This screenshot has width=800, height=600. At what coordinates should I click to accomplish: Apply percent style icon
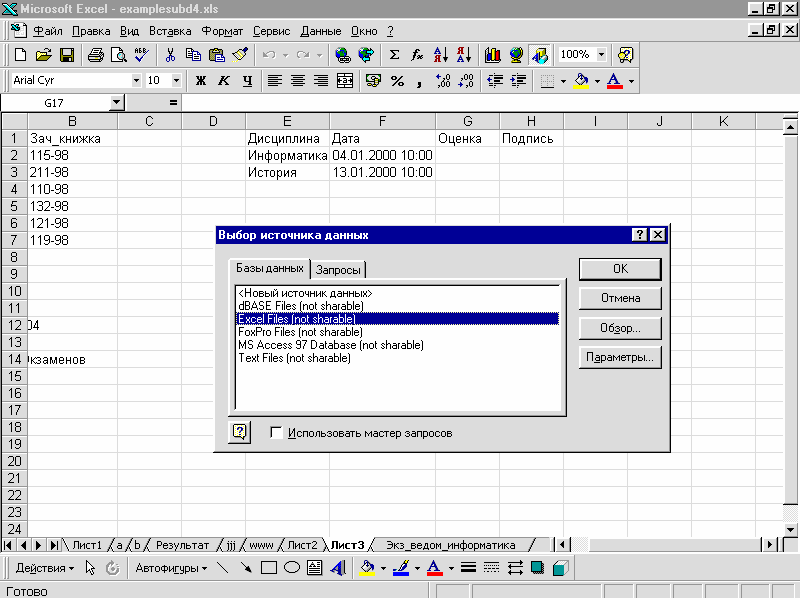click(x=397, y=81)
